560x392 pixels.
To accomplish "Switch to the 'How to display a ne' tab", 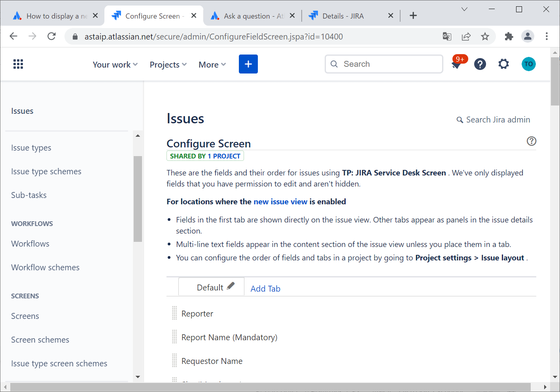I will (55, 16).
